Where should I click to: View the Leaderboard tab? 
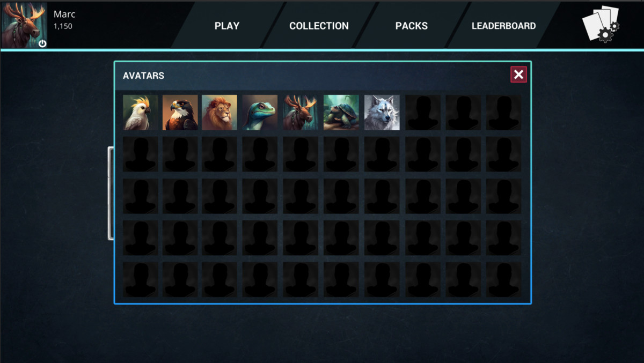point(503,26)
